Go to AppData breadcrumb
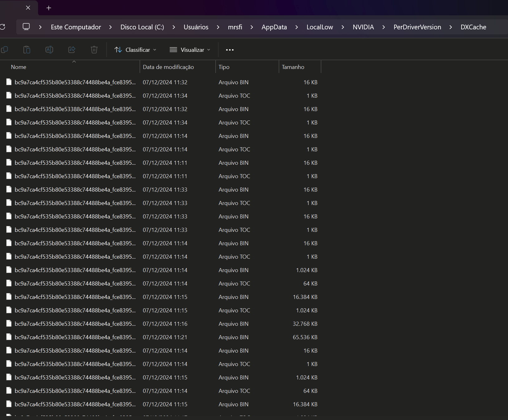Image resolution: width=508 pixels, height=420 pixels. coord(274,27)
